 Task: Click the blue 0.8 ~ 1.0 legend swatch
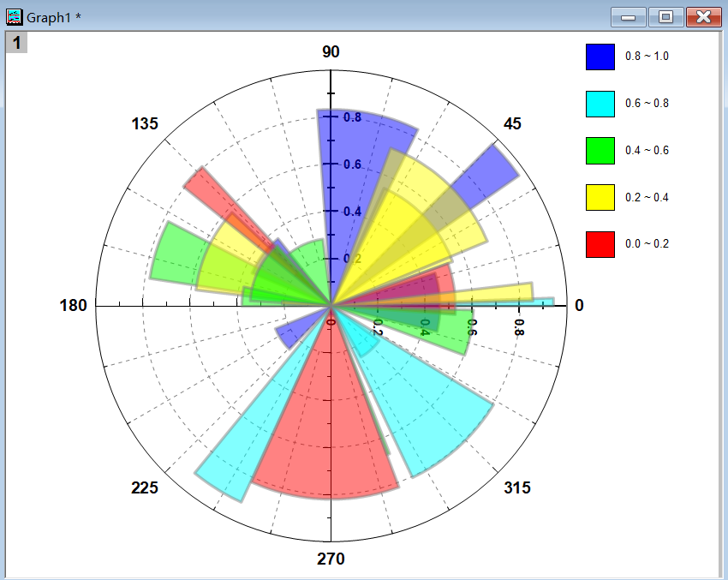coord(600,57)
